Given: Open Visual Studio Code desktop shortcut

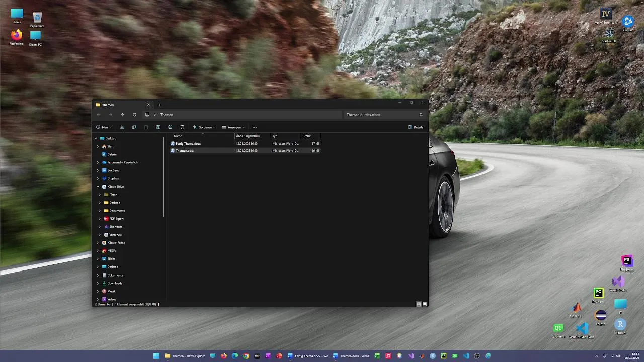Looking at the screenshot, I should (582, 330).
